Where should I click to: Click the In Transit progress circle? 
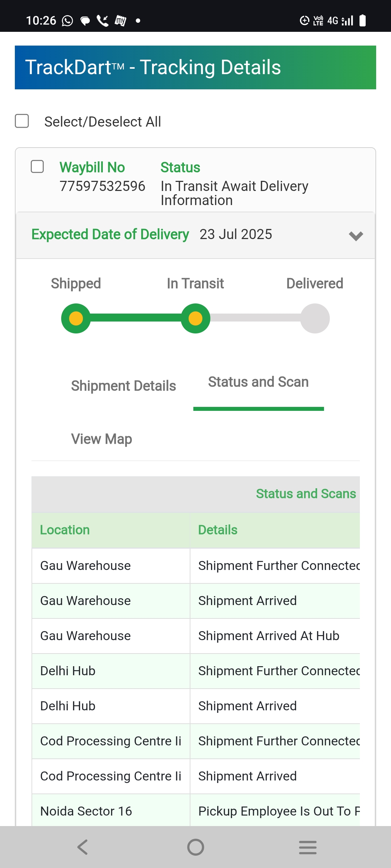[195, 318]
